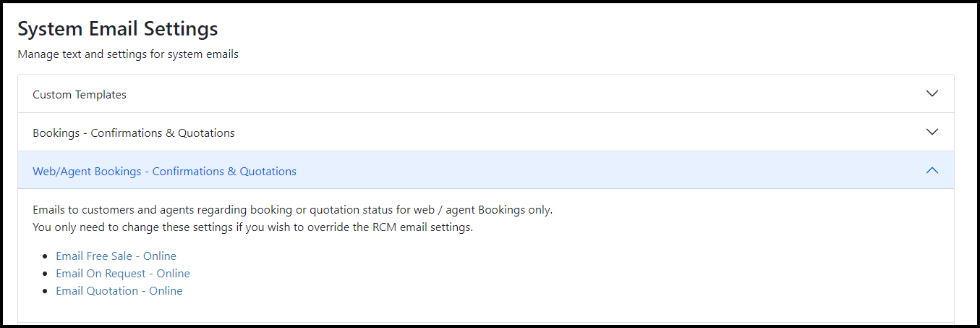Click the bullet beside Email Free Sale
980x328 pixels.
(46, 256)
